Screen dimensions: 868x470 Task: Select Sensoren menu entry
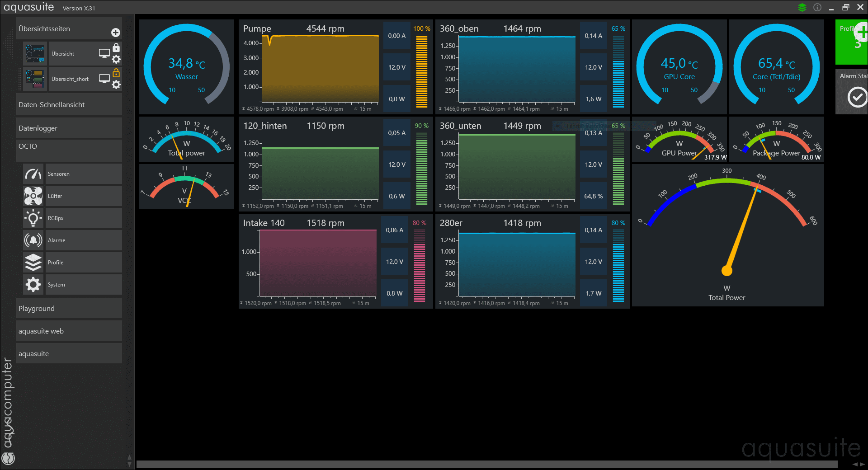coord(84,174)
